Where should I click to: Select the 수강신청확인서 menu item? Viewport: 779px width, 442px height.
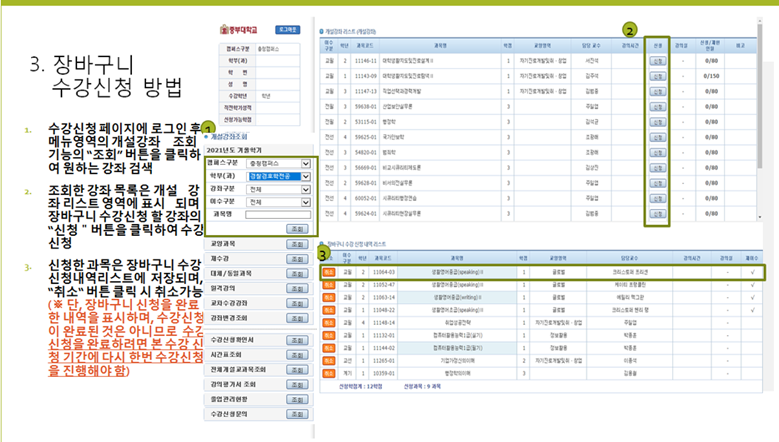click(230, 340)
